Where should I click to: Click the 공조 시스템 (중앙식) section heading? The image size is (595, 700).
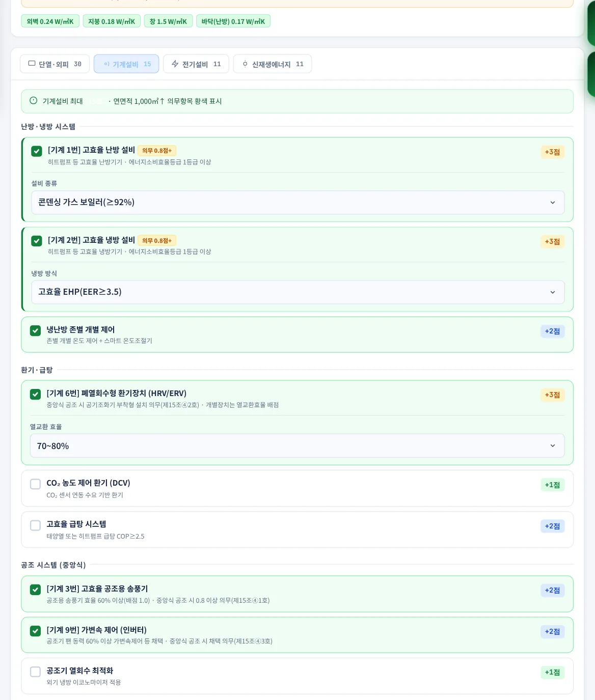coord(53,565)
